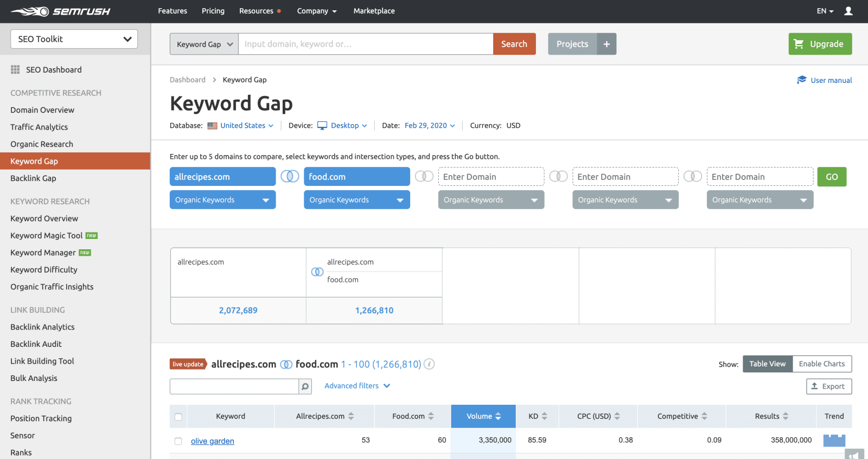Click the Dashboard breadcrumb link
The image size is (868, 459).
point(188,80)
